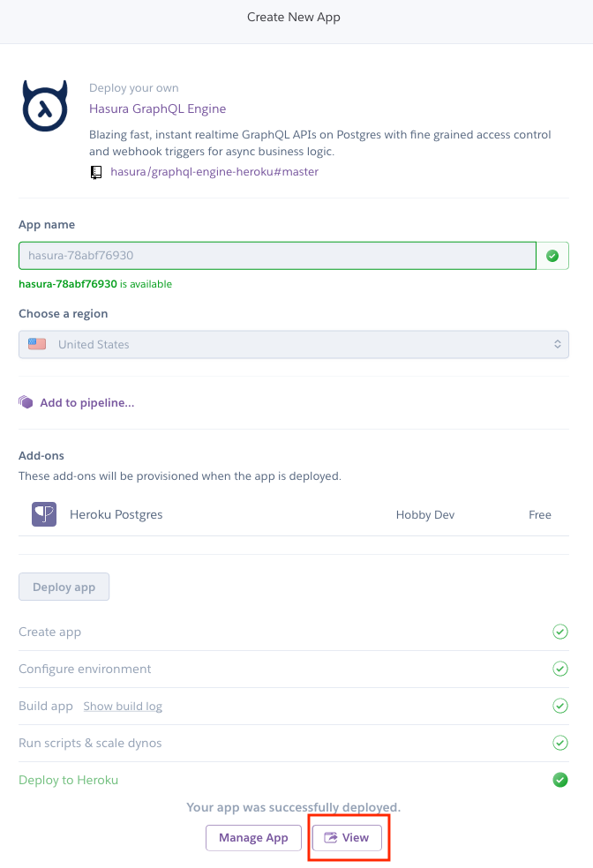Click the Deploy app button
Viewport: 593px width, 868px height.
point(64,587)
